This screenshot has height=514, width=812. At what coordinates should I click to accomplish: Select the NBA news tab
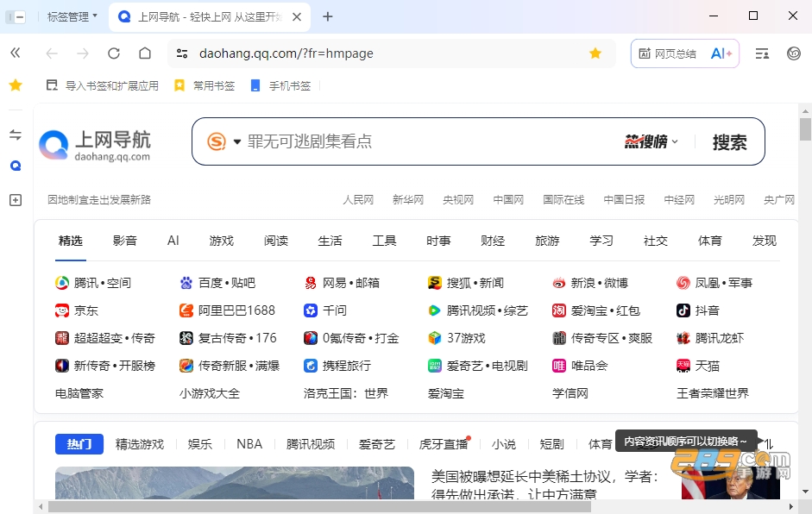[x=249, y=444]
